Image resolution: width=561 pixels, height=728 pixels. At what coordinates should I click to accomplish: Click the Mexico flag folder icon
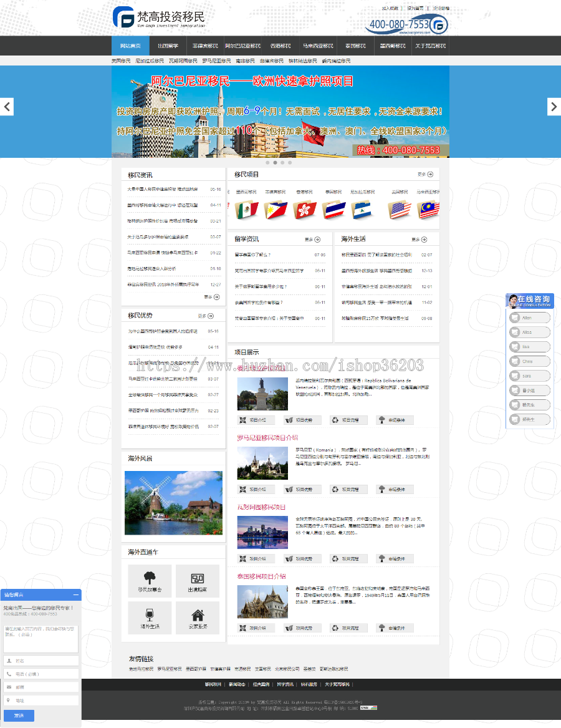pyautogui.click(x=247, y=210)
